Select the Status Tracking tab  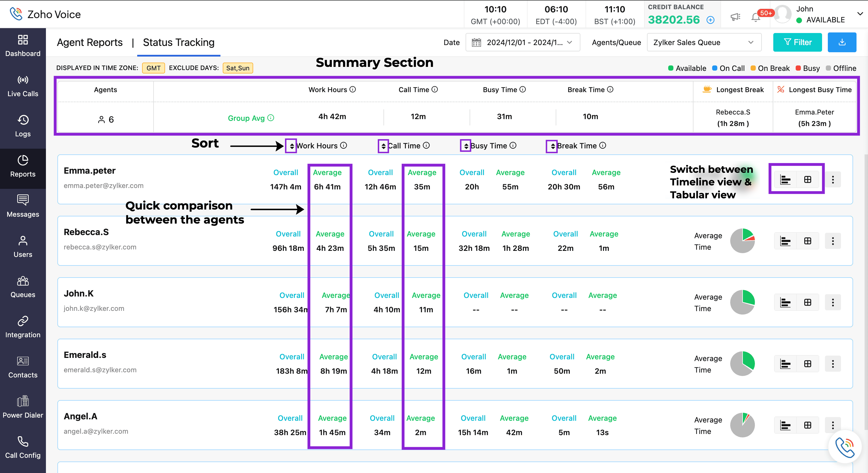[179, 42]
